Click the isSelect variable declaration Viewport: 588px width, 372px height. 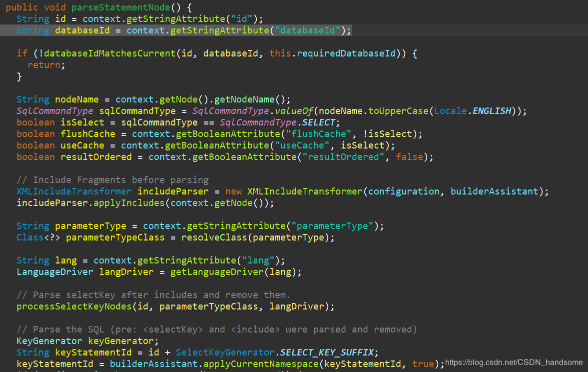click(x=82, y=122)
